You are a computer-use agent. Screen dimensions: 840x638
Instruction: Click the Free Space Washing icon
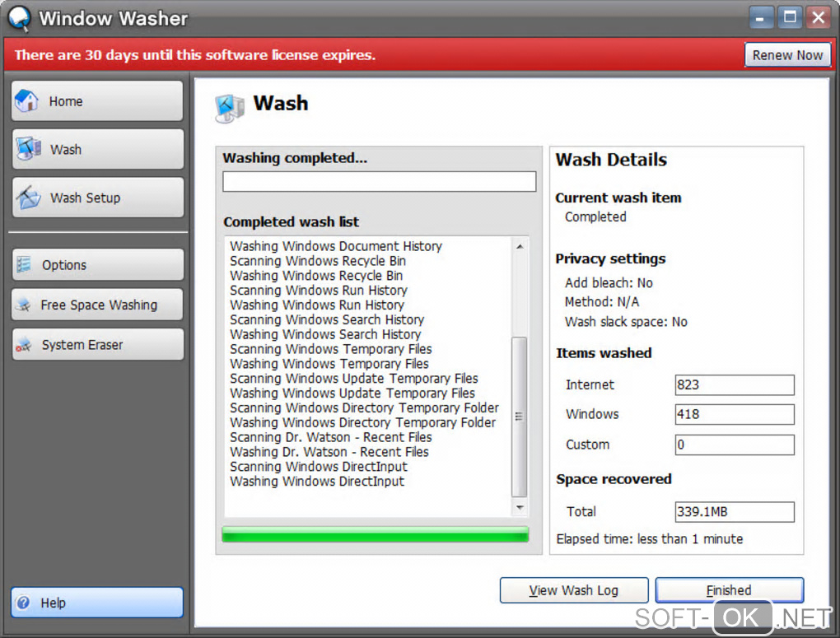24,305
